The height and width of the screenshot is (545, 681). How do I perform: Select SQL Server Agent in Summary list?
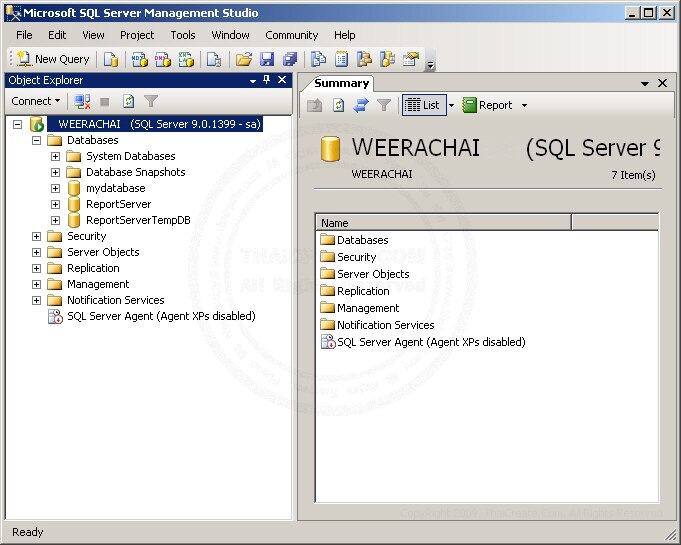[423, 342]
